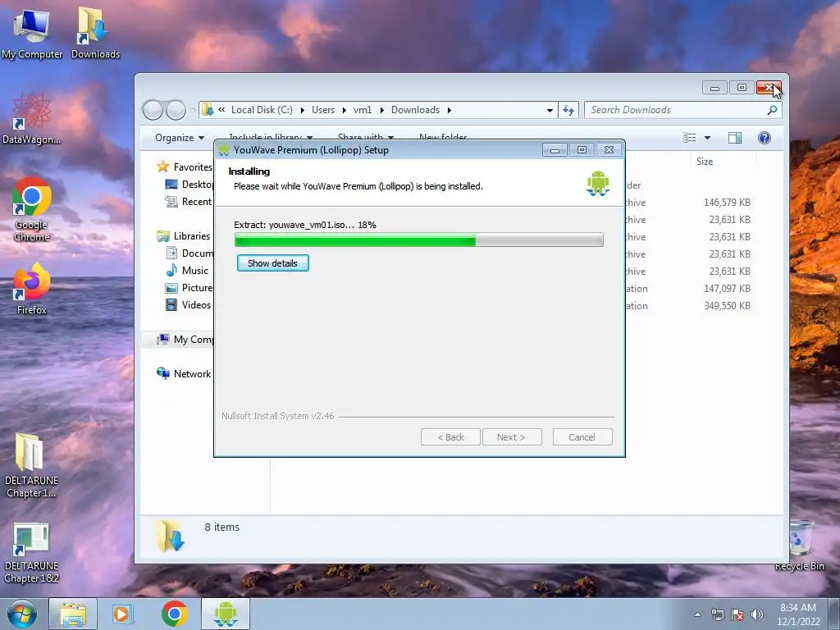Screen dimensions: 840x630
Task: Click the Explorer forward navigation button
Action: click(176, 110)
